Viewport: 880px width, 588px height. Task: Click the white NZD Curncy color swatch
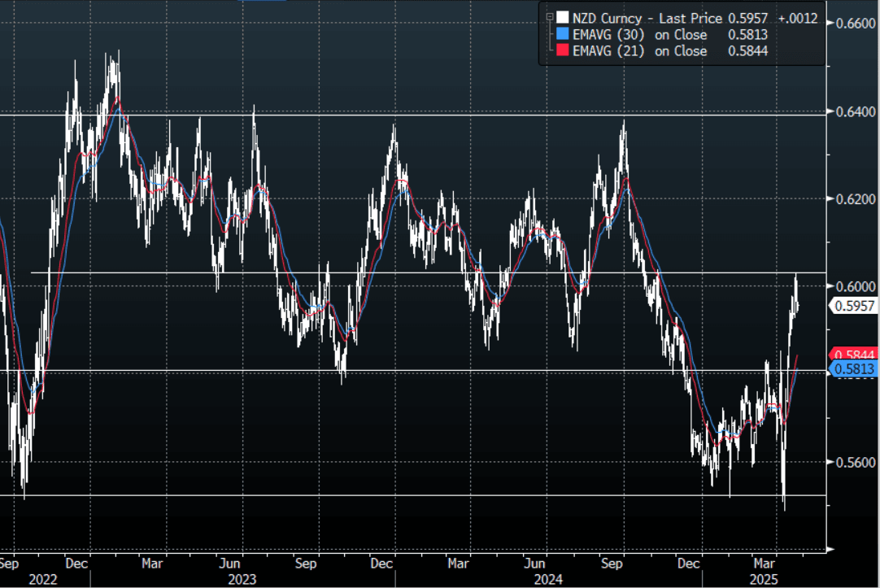pyautogui.click(x=563, y=17)
